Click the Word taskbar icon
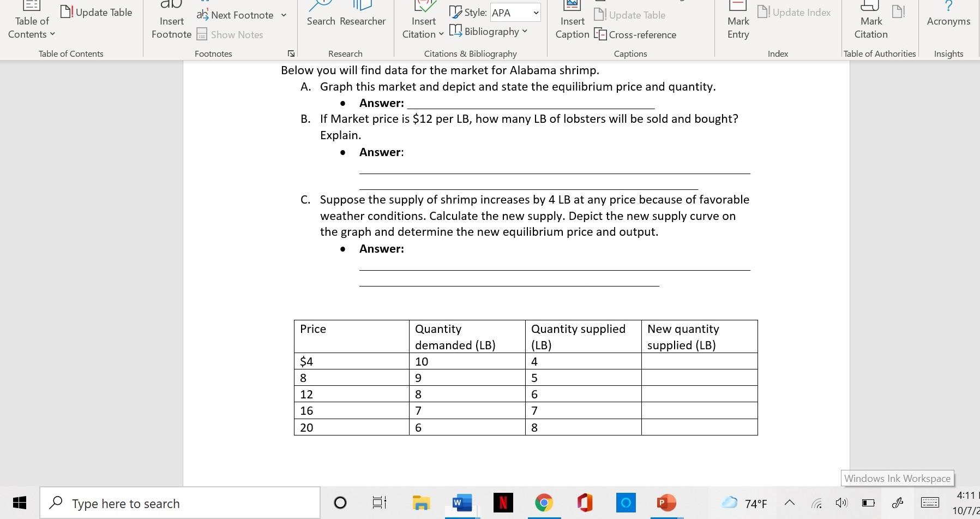The width and height of the screenshot is (980, 519). pyautogui.click(x=461, y=503)
